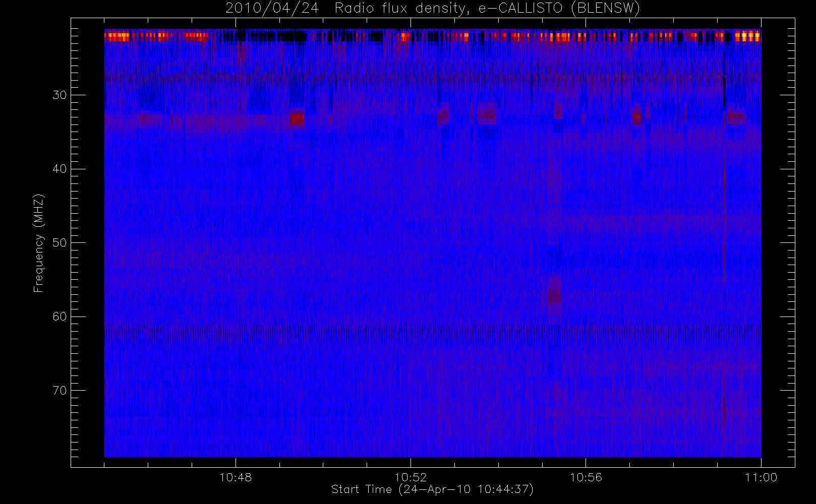Click the 40 MHz frequency tick label
This screenshot has width=816, height=504.
pos(60,169)
